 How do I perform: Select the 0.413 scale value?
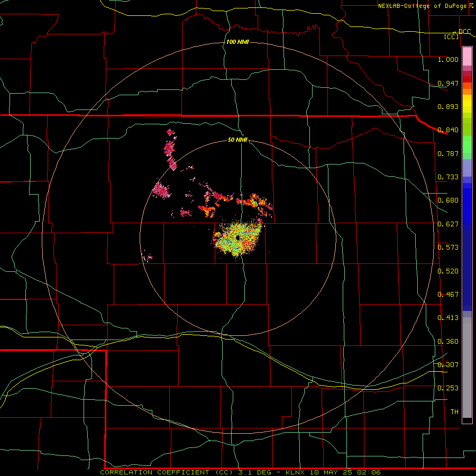click(448, 318)
